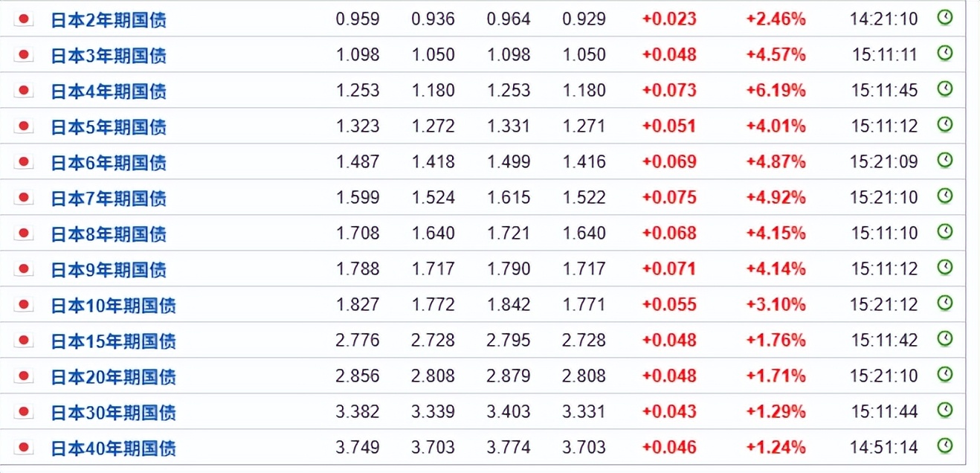Open the 日本20年期国债 bond link
Screen dimensions: 980x473
(113, 377)
